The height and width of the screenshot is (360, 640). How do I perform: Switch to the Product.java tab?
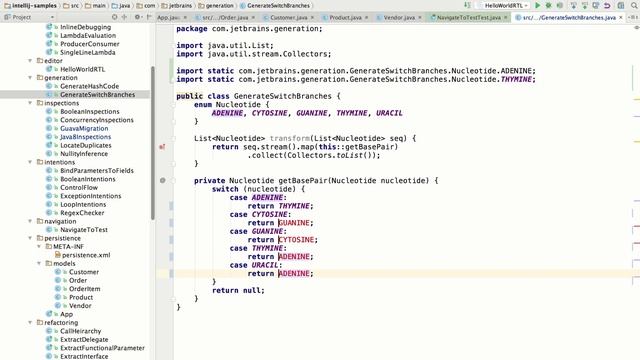pyautogui.click(x=345, y=18)
